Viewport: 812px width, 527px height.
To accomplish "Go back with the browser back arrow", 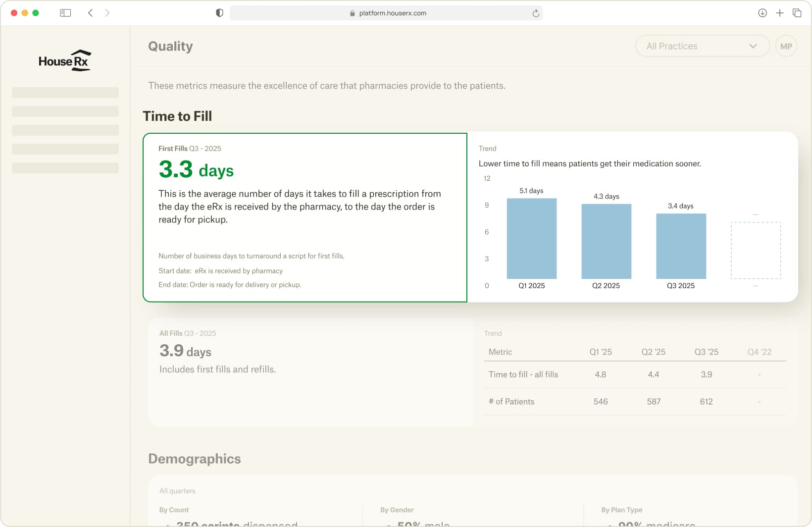I will coord(90,13).
